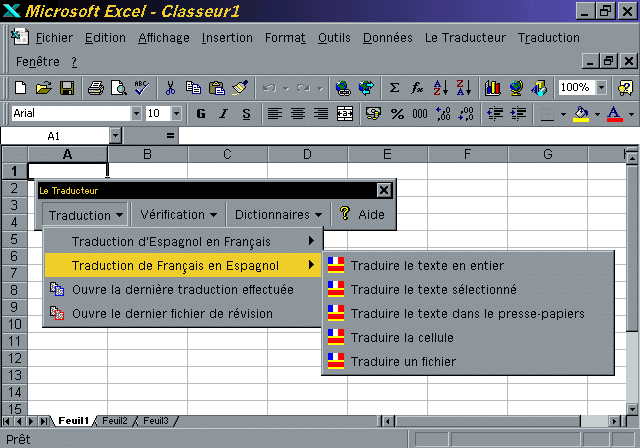
Task: Print using the printer icon
Action: [x=96, y=88]
